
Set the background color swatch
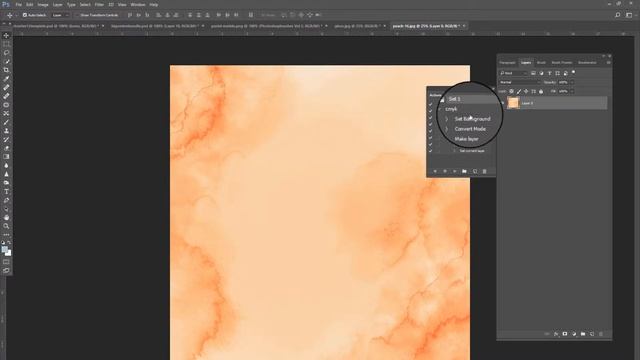(8, 253)
